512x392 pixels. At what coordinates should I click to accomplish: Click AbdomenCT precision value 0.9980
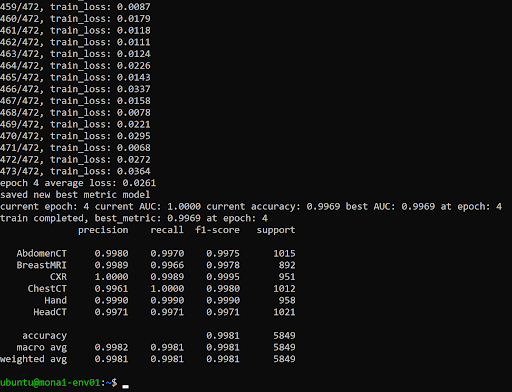[x=111, y=254]
